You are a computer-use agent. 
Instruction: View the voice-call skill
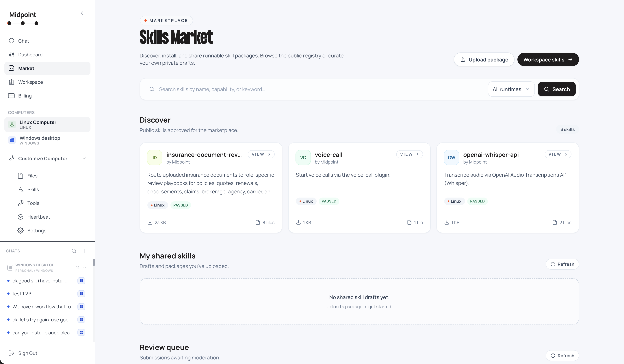tap(409, 154)
